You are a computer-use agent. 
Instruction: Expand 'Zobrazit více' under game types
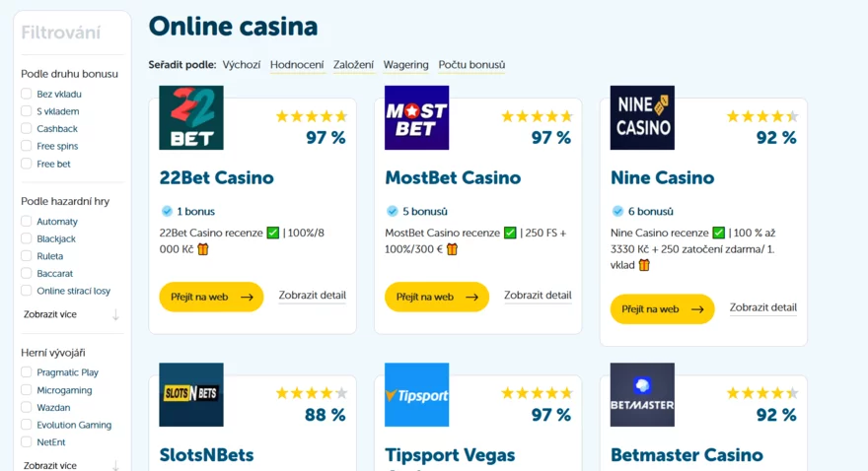point(50,314)
